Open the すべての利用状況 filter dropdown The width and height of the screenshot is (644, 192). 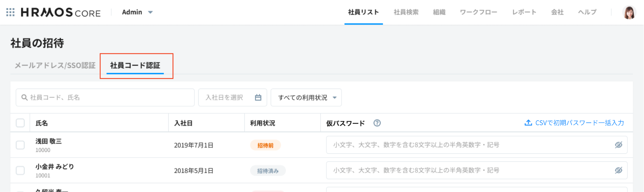pyautogui.click(x=306, y=97)
